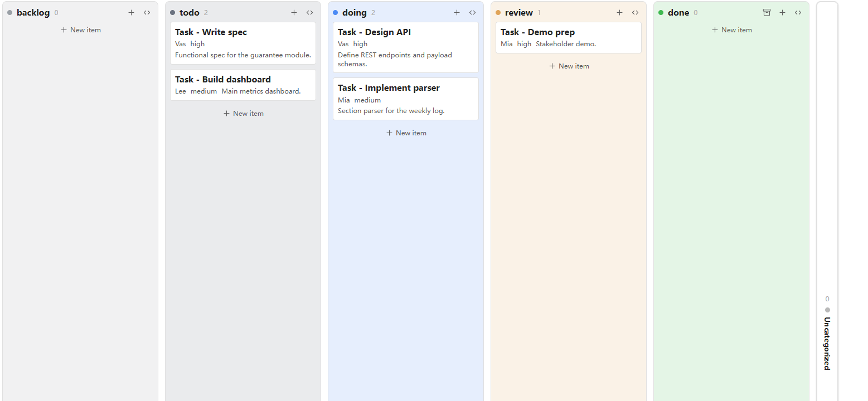Click 'high' priority on Write spec card
This screenshot has width=868, height=401.
pos(197,44)
